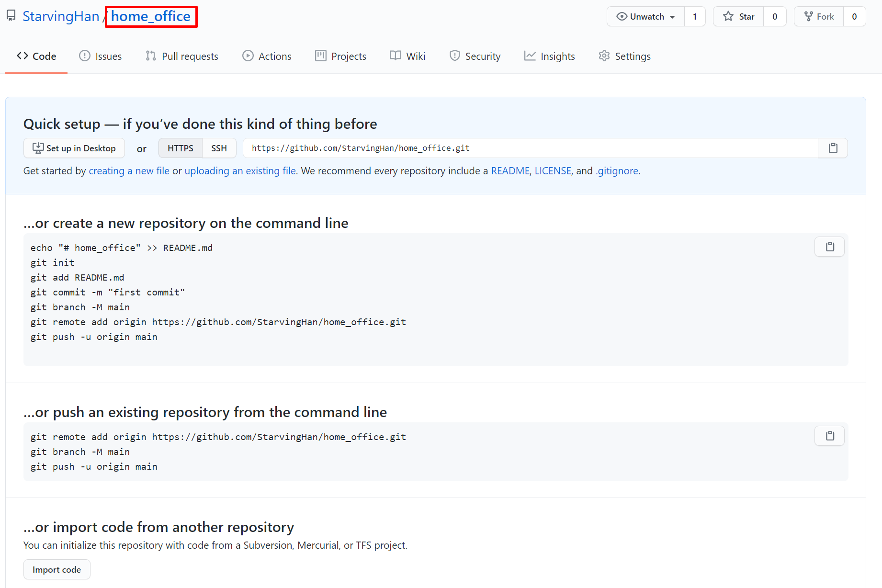Copy the HTTPS clone URL with clipboard icon

(x=833, y=148)
